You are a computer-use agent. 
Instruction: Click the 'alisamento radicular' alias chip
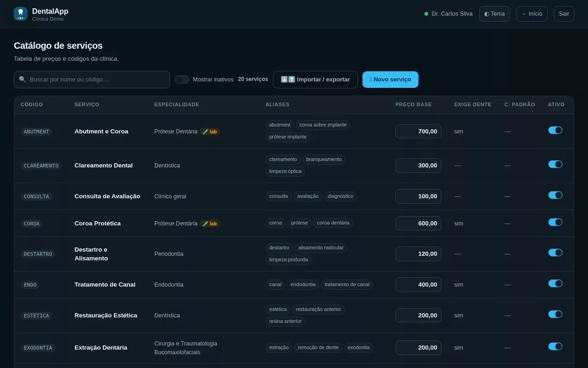(321, 248)
